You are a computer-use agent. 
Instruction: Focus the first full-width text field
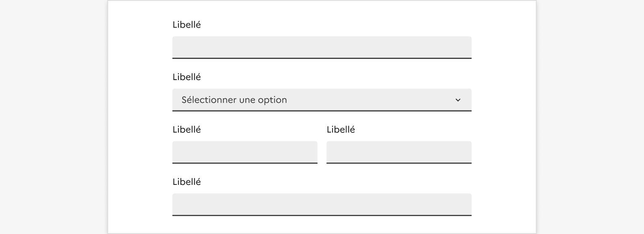coord(322,47)
